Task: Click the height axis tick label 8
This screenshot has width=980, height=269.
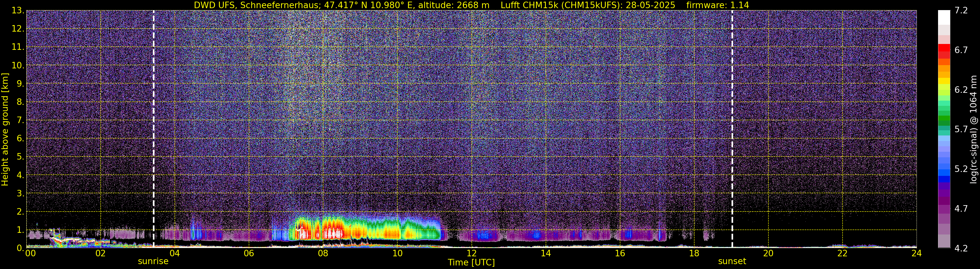Action: [20, 102]
